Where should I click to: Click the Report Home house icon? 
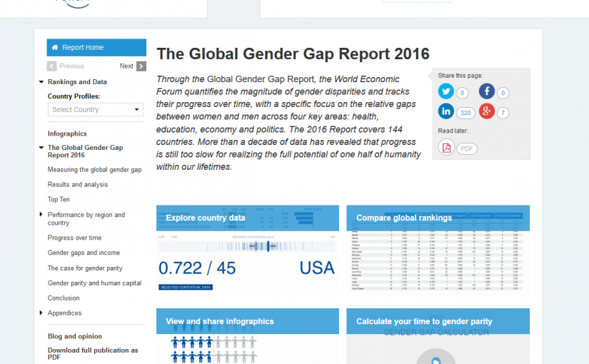point(55,48)
